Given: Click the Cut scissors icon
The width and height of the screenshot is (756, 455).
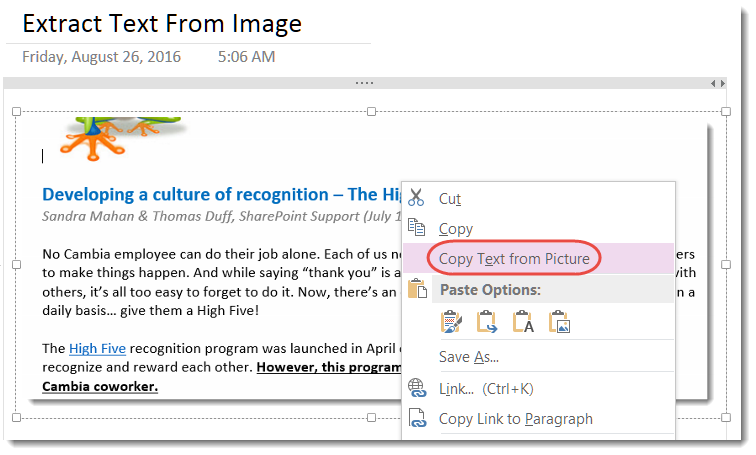Looking at the screenshot, I should [416, 198].
